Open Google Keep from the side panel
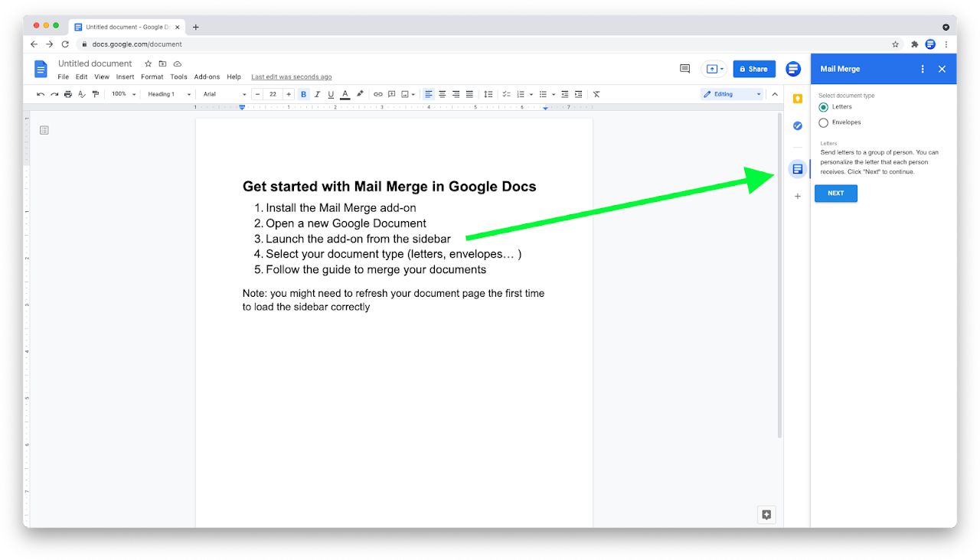The image size is (980, 560). coord(797,98)
